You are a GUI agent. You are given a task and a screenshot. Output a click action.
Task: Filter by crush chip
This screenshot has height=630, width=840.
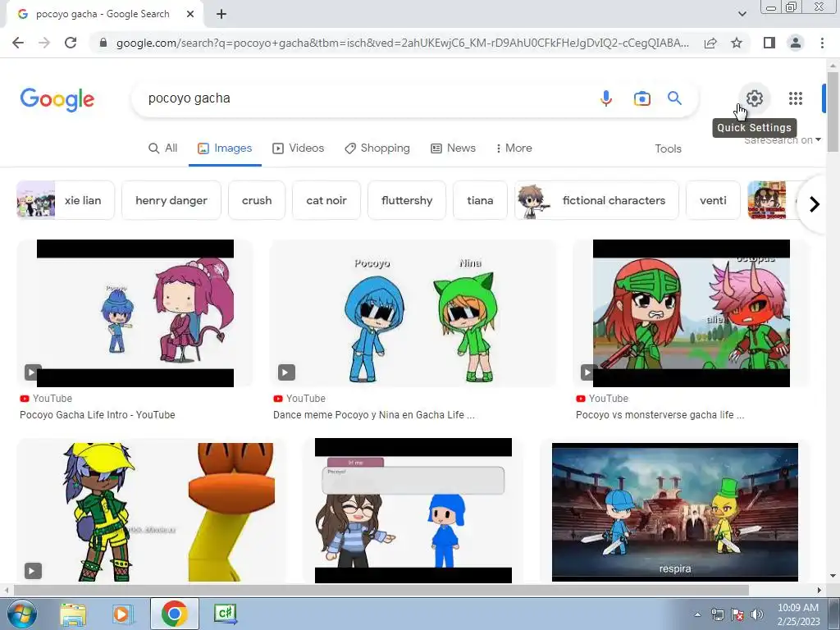pos(257,200)
